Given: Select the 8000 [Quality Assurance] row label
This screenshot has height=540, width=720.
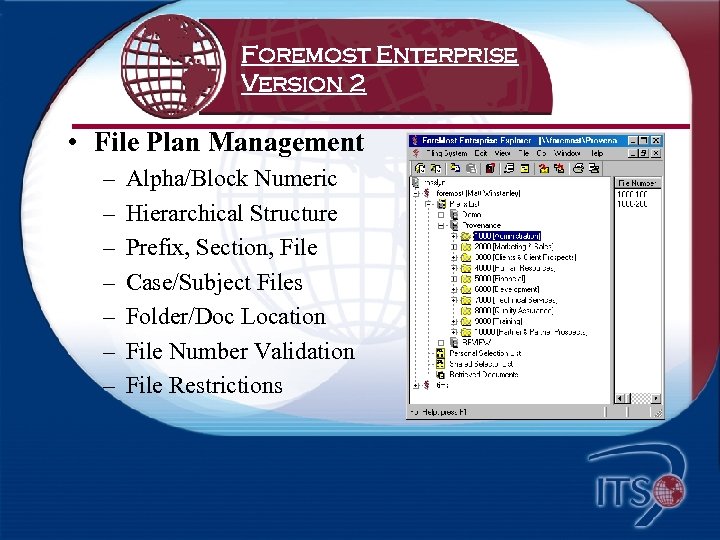Looking at the screenshot, I should (x=513, y=311).
